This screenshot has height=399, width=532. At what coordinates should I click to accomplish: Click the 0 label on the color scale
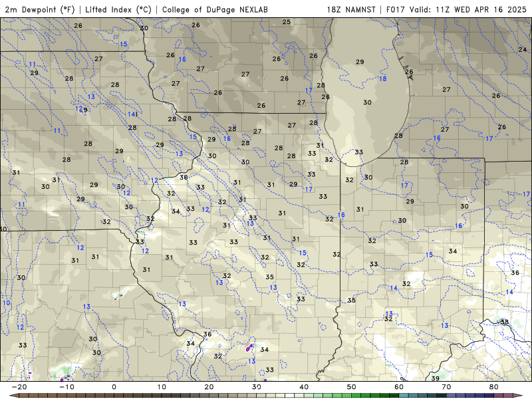(114, 387)
